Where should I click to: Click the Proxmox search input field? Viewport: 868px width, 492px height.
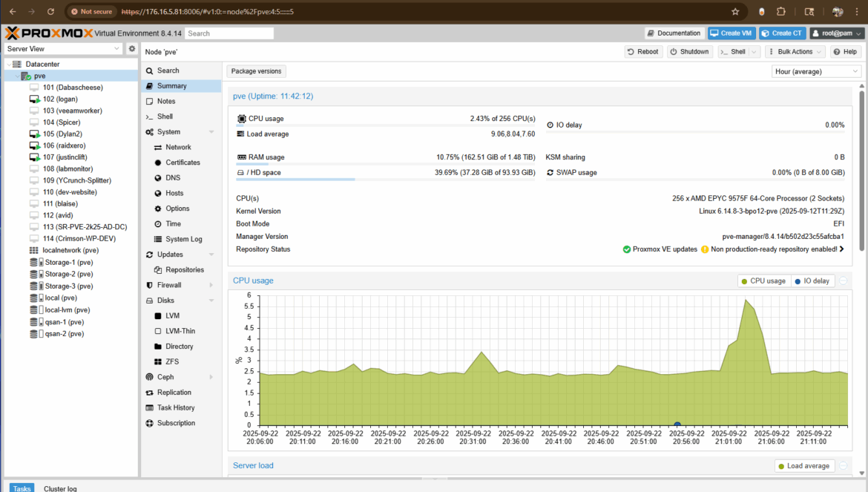click(x=229, y=33)
